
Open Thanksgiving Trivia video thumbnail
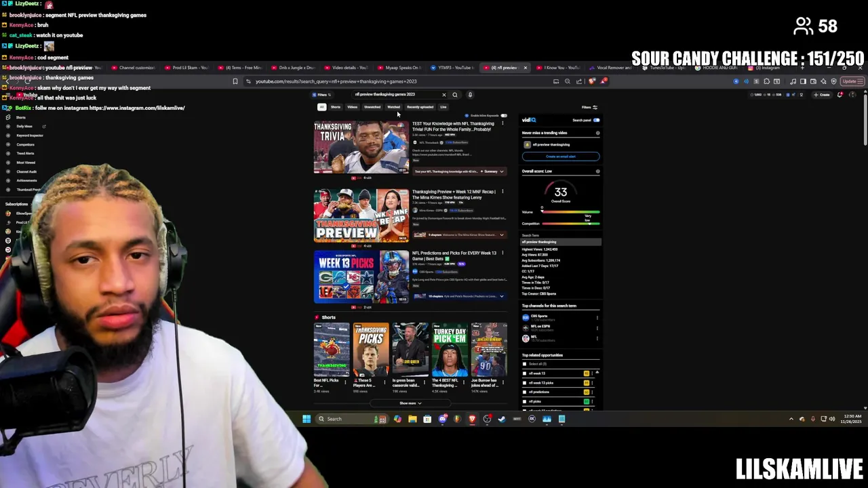pos(361,147)
